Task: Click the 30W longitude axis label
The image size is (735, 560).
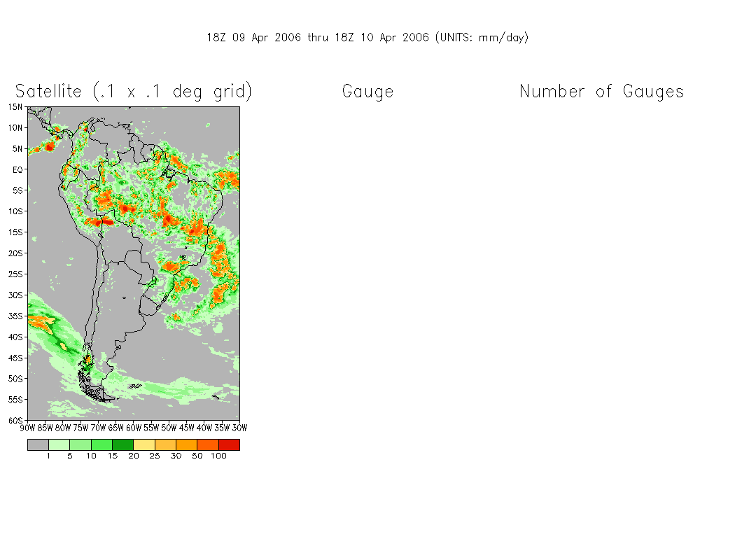Action: tap(239, 428)
